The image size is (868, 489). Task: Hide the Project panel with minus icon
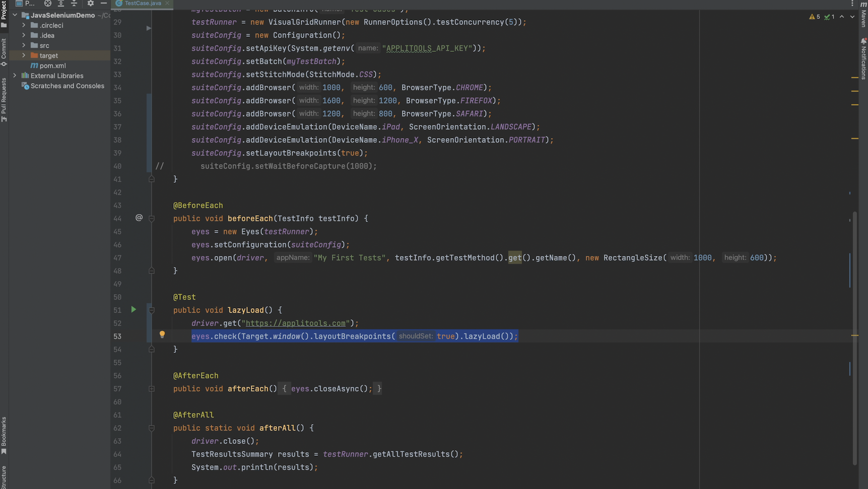coord(104,3)
